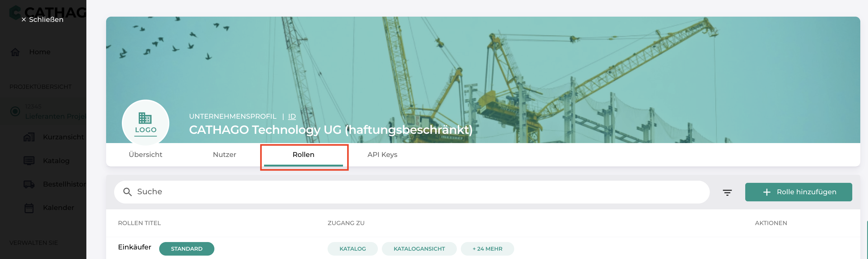Click Rolle hinzufügen button
Image resolution: width=868 pixels, height=259 pixels.
click(x=799, y=192)
